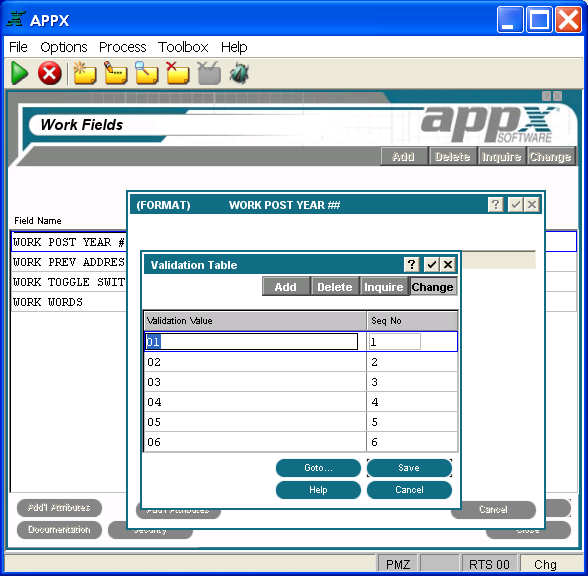
Task: Select Add mode in Validation Table
Action: [286, 287]
